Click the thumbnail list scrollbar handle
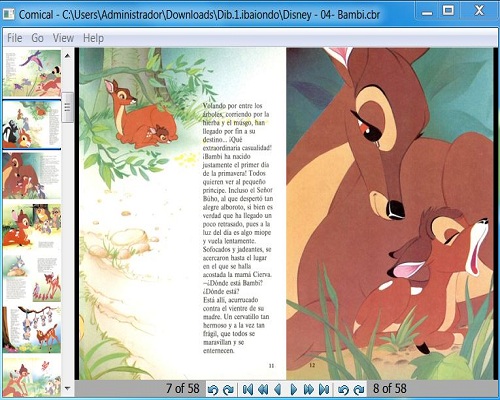The image size is (500, 400). (x=68, y=107)
